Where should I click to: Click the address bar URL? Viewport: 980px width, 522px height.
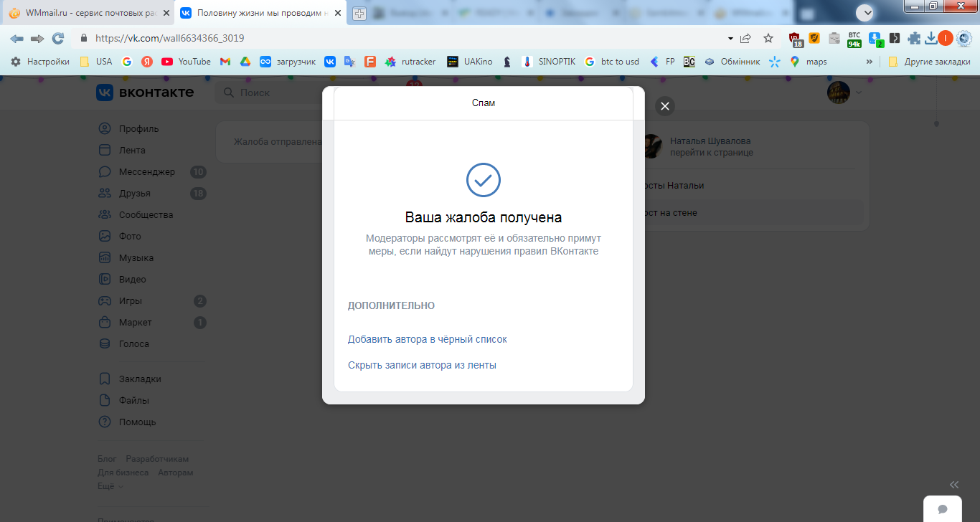[x=169, y=38]
